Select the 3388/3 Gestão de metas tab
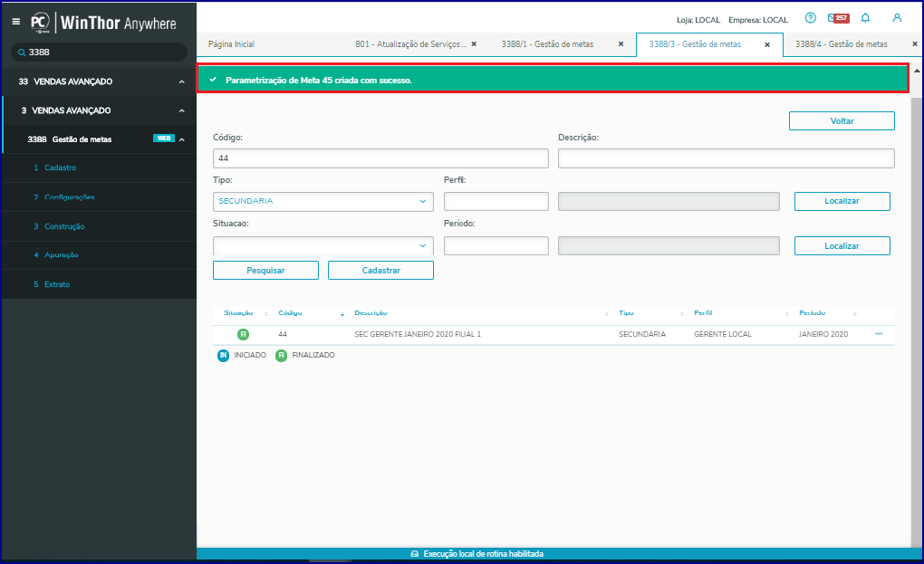This screenshot has height=564, width=924. 695,44
